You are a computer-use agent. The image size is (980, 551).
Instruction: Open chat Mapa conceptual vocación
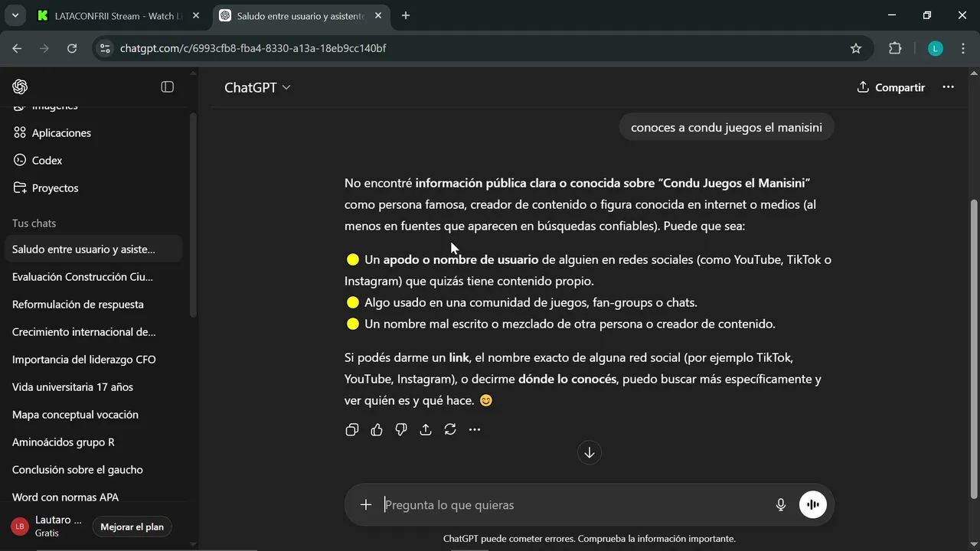(93, 414)
